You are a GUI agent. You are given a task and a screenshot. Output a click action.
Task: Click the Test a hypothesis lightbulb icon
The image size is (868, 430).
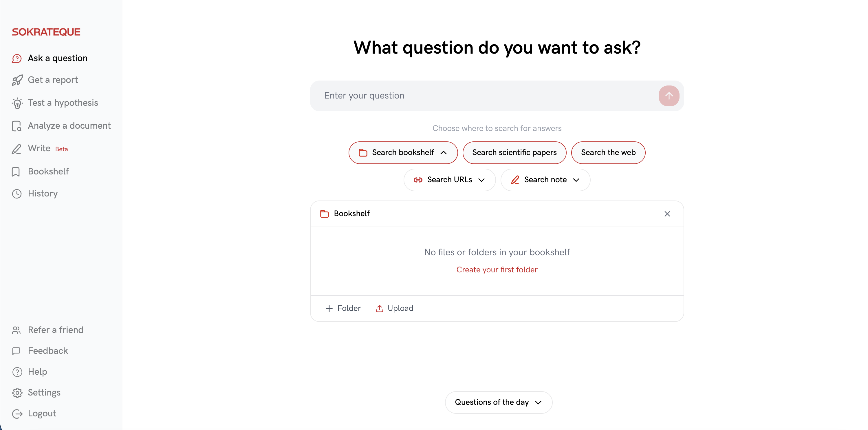point(17,103)
